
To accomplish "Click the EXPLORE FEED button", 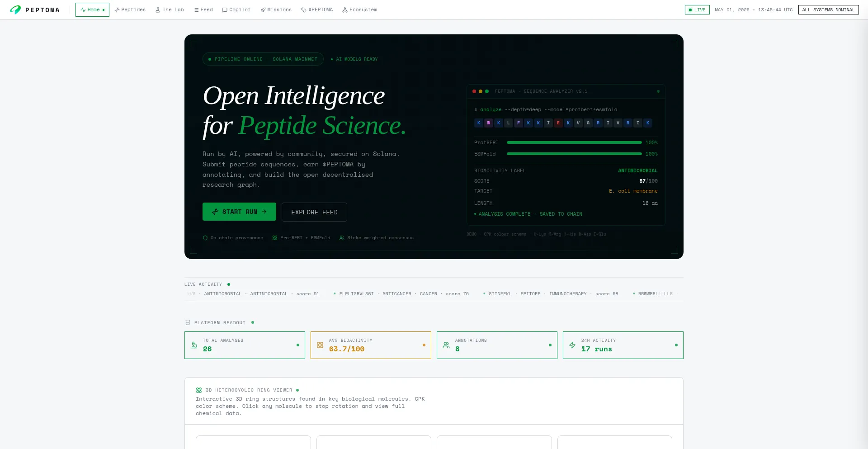I will pos(314,212).
